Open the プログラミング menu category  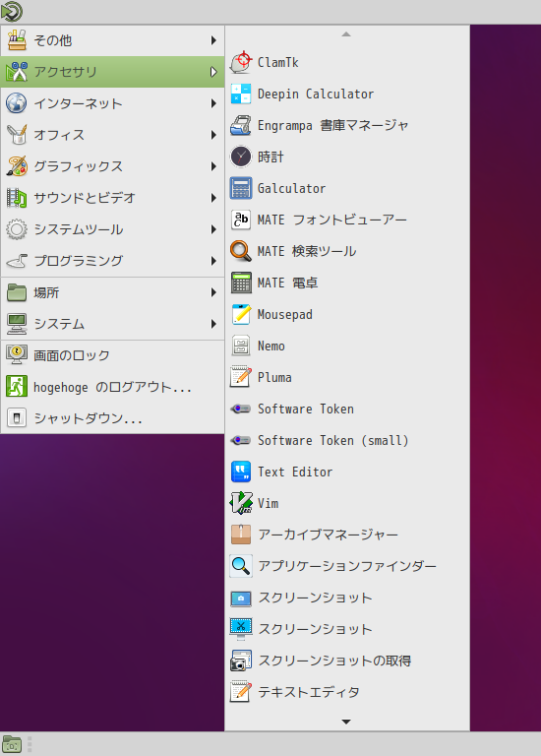pos(113,261)
